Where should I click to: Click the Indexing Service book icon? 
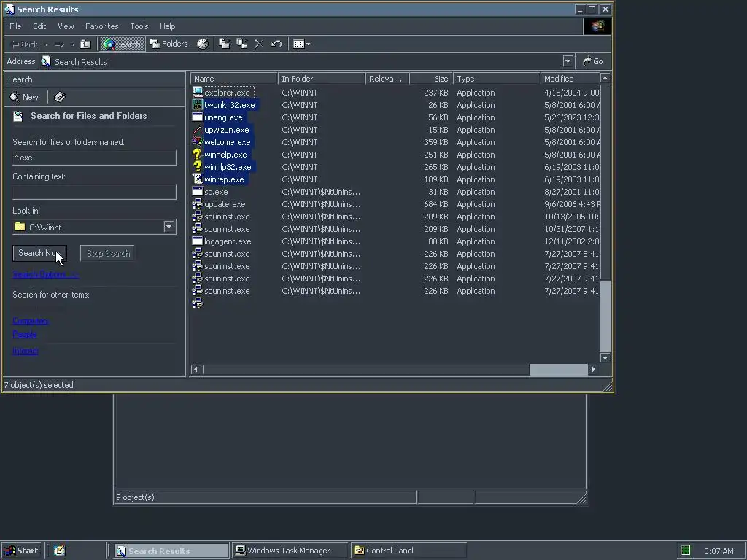60,97
